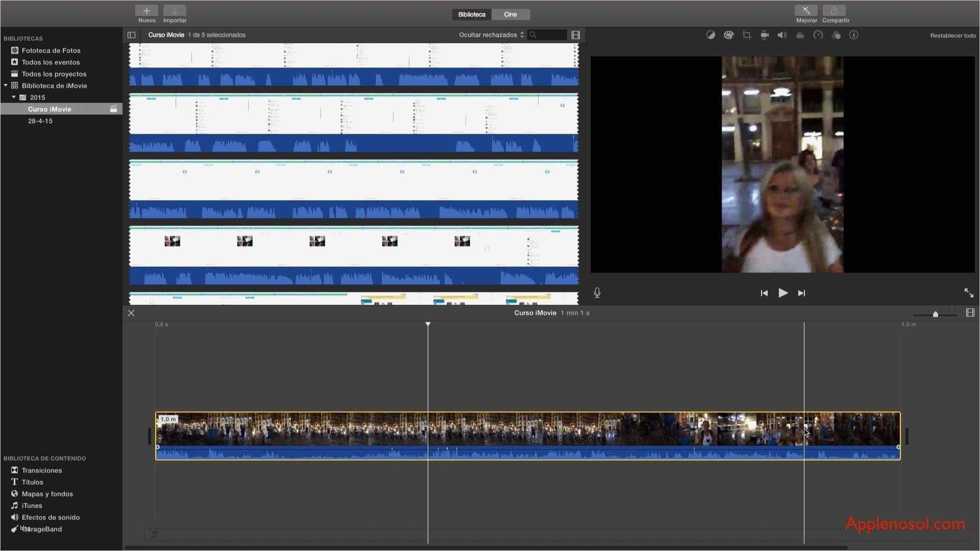Click Restablecer todo to reset adjustments
The width and height of the screenshot is (980, 551).
(x=953, y=35)
